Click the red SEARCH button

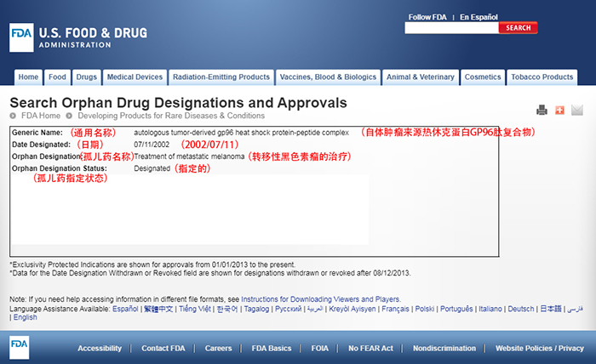coord(518,28)
